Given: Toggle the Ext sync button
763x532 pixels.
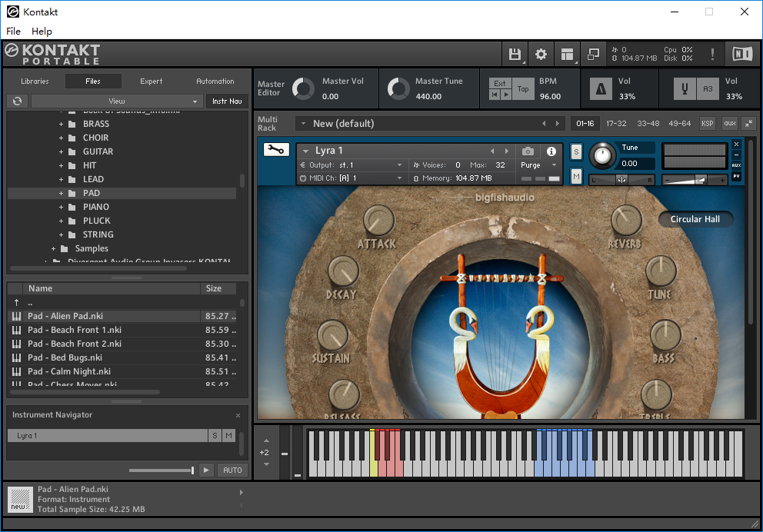Looking at the screenshot, I should coord(500,83).
